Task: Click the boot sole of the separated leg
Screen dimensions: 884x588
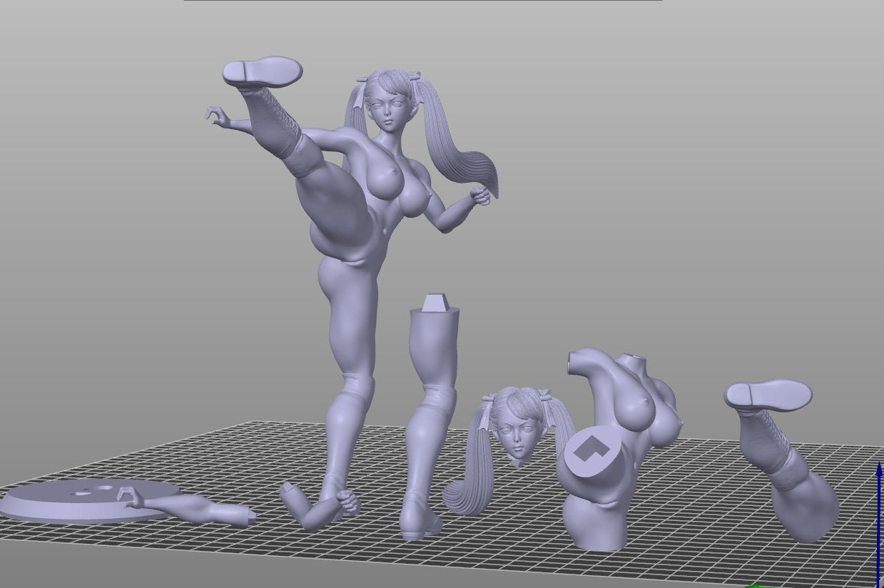Action: [768, 393]
